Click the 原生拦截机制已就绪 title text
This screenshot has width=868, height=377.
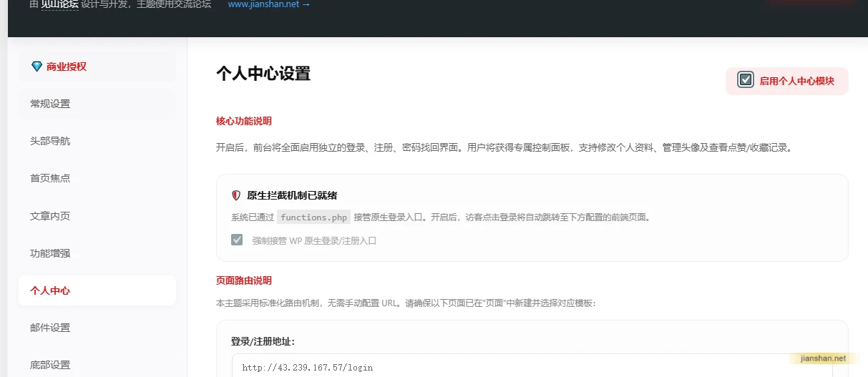point(292,195)
